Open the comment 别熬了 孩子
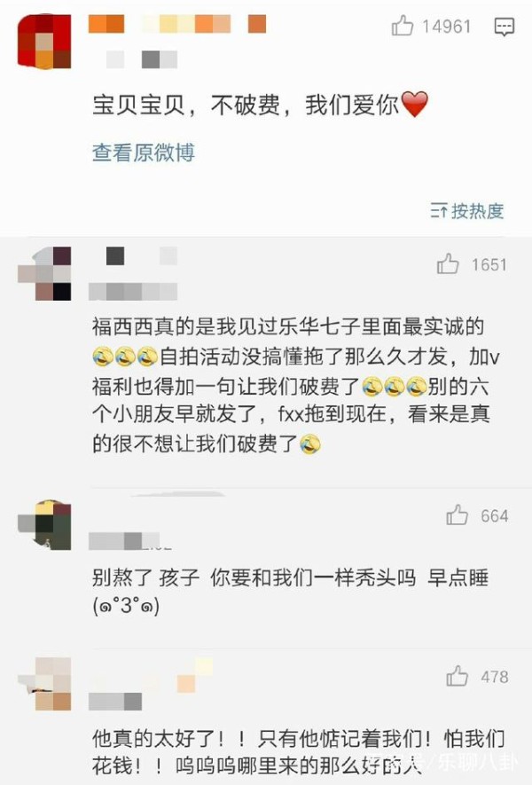 [290, 592]
